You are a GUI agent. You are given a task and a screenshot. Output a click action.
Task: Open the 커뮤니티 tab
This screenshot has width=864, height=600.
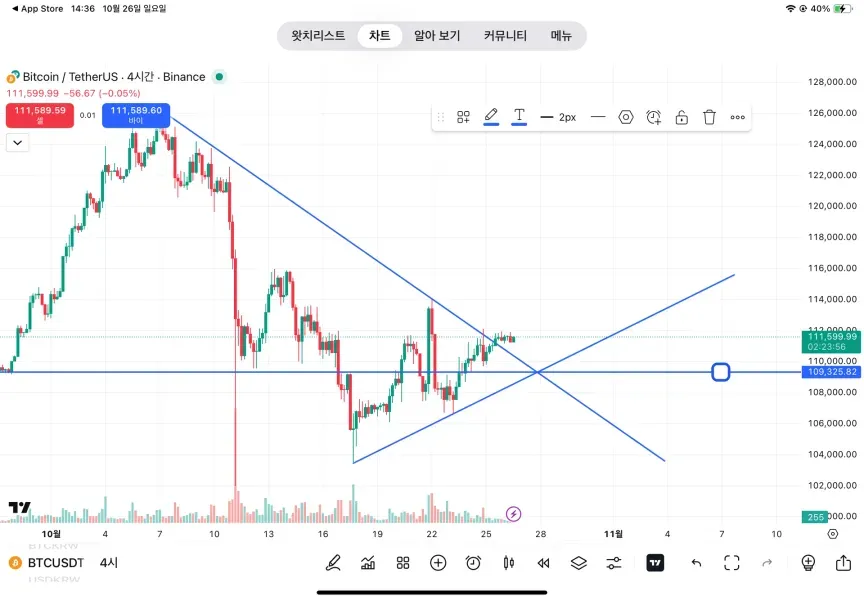[505, 36]
